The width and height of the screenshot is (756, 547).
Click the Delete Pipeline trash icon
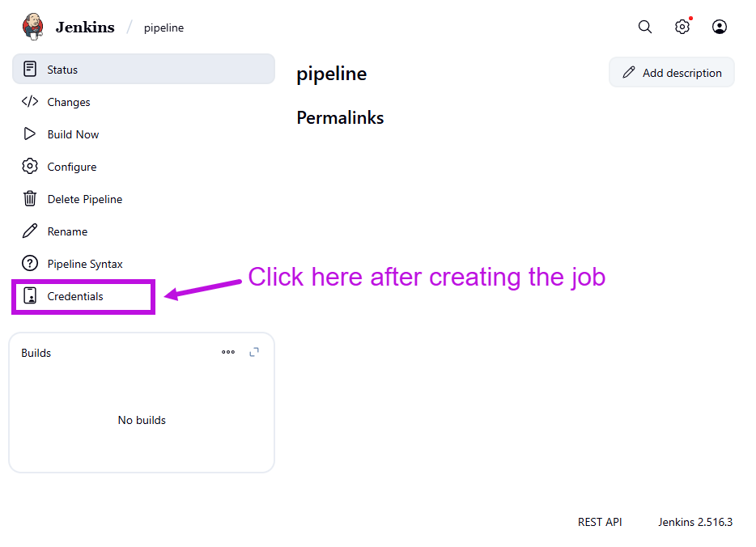click(x=30, y=199)
